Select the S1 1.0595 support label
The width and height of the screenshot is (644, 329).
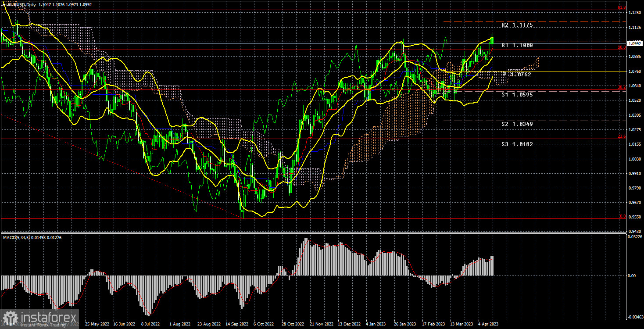[x=517, y=94]
